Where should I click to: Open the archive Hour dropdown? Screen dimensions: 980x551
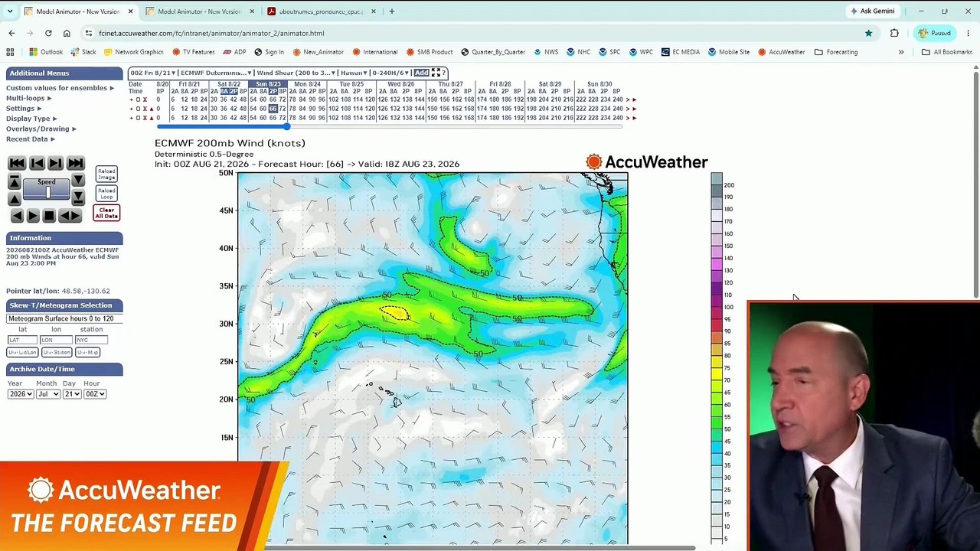pos(95,394)
